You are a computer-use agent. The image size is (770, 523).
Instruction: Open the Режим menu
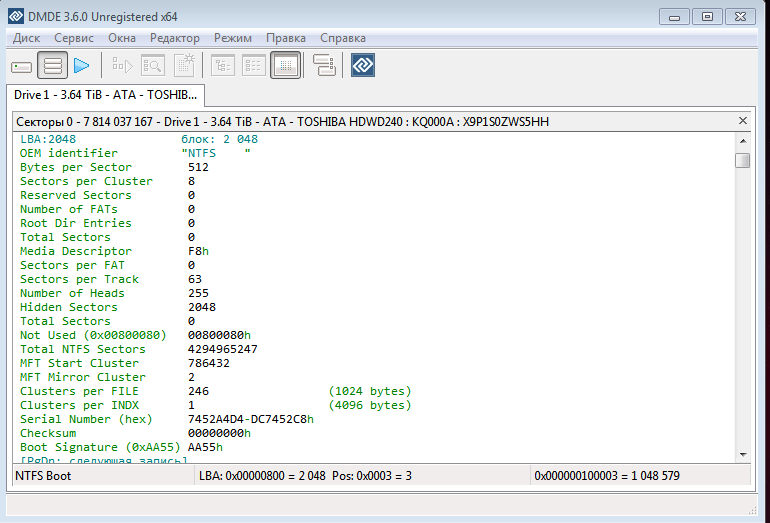(233, 38)
